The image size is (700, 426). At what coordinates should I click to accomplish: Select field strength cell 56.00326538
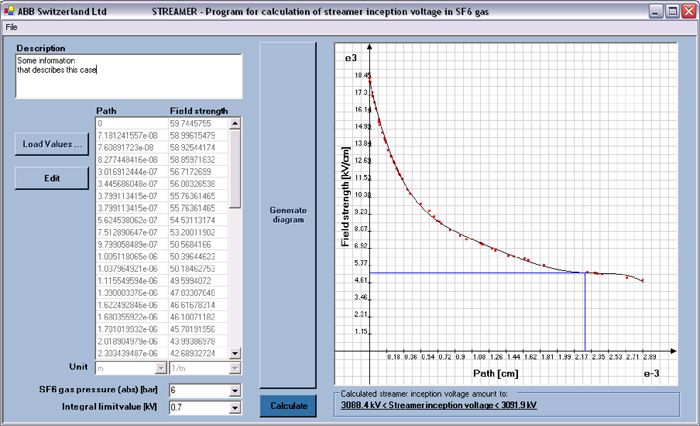pos(198,184)
